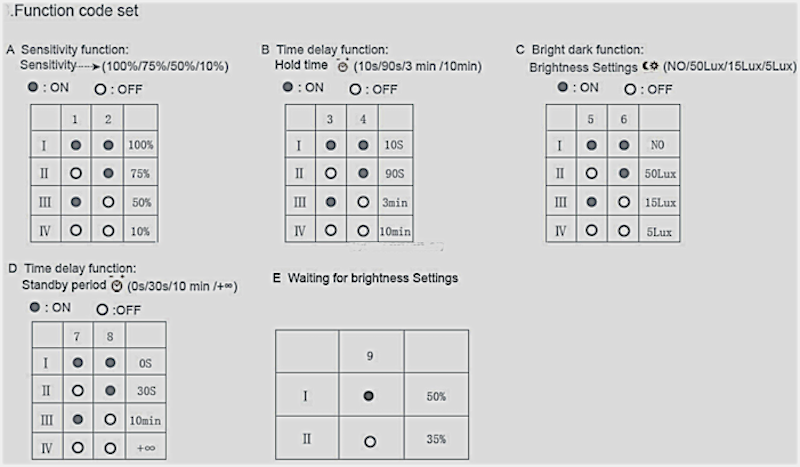800x467 pixels.
Task: Click the Function code set heading
Action: 76,11
